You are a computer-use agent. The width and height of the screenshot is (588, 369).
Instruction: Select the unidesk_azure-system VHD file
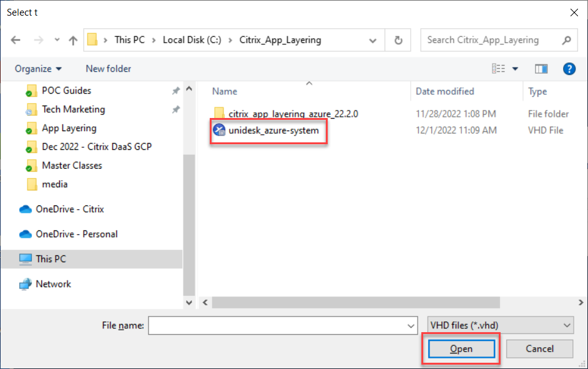pyautogui.click(x=274, y=130)
